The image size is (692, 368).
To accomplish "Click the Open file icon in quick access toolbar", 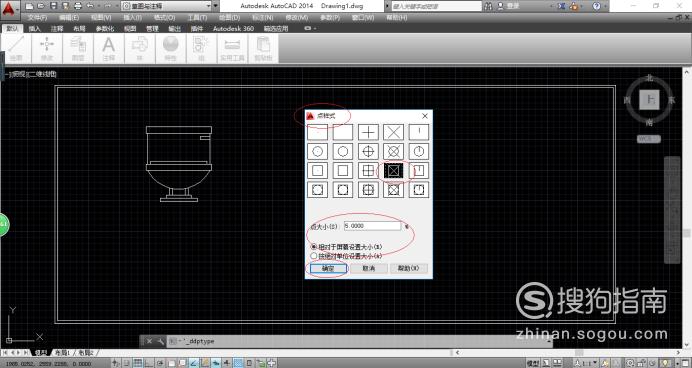I will click(41, 6).
